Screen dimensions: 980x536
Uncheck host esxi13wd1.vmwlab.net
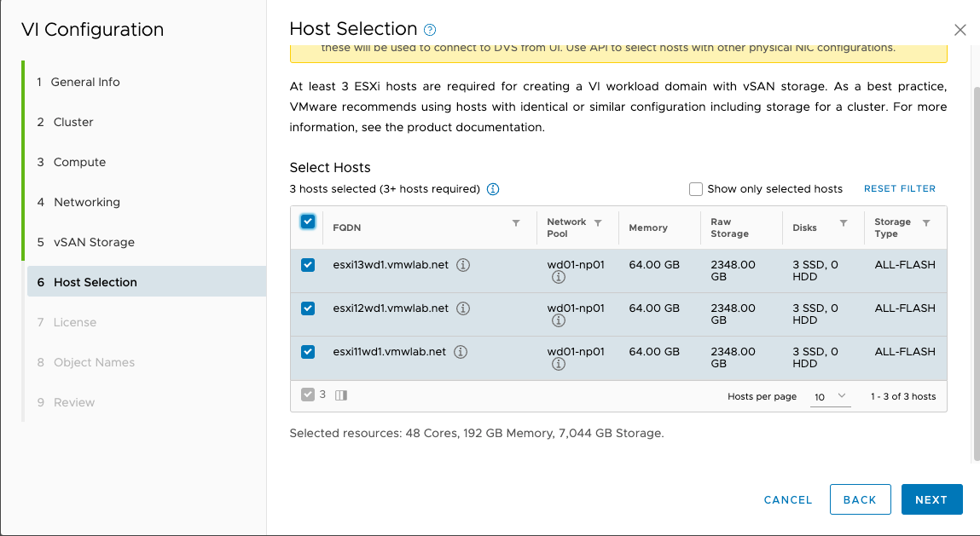(x=308, y=265)
